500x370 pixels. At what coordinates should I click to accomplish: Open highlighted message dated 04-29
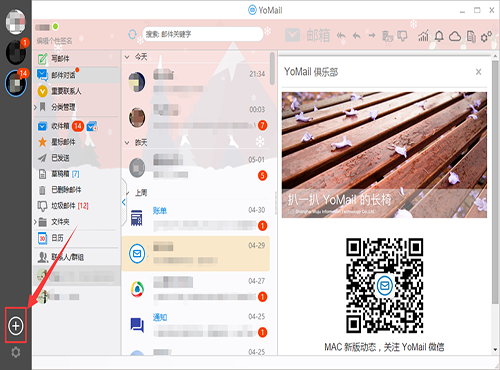click(196, 254)
